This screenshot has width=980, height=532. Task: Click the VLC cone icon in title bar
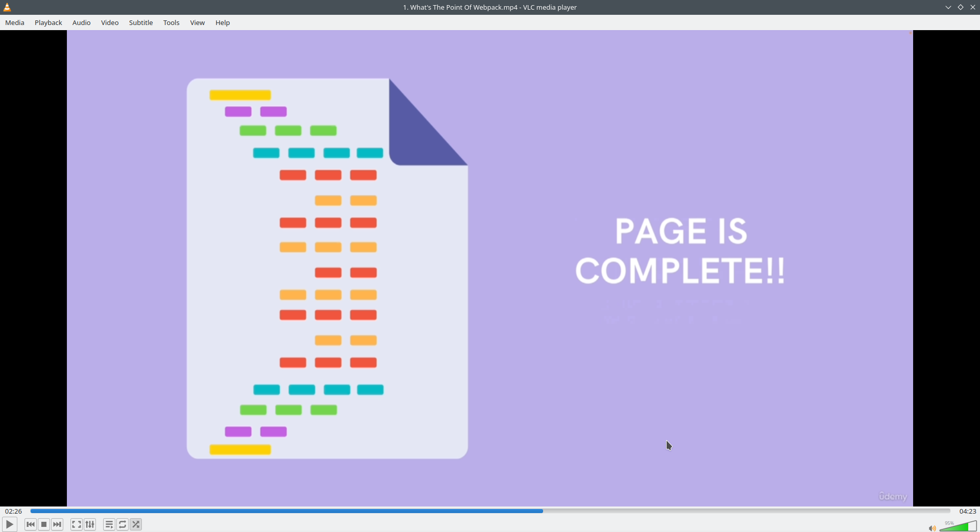point(8,7)
